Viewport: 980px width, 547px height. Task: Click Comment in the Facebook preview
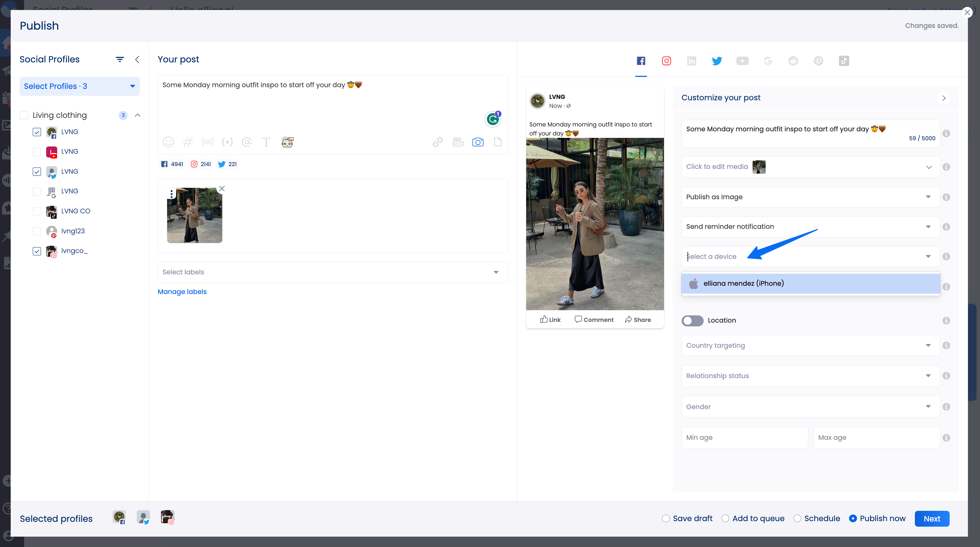(x=594, y=320)
